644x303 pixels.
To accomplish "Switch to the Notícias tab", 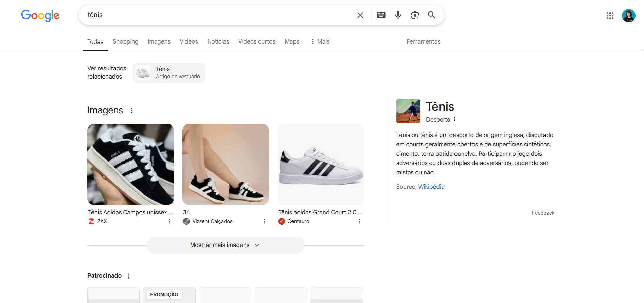I will click(x=218, y=41).
